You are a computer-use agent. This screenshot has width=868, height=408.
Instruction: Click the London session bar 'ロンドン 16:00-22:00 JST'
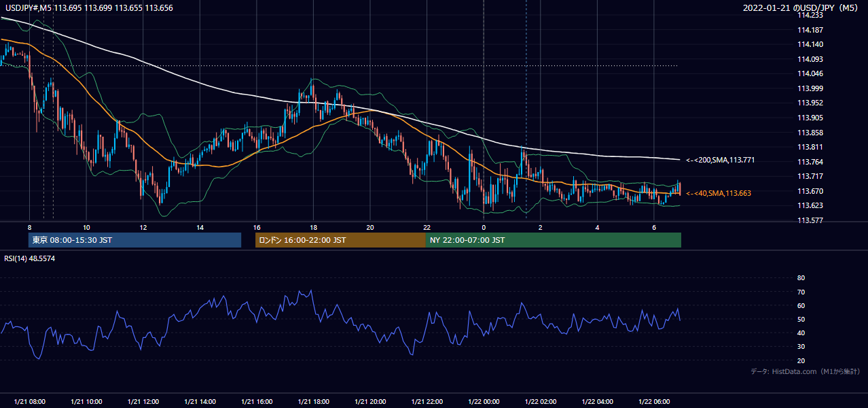coord(340,240)
